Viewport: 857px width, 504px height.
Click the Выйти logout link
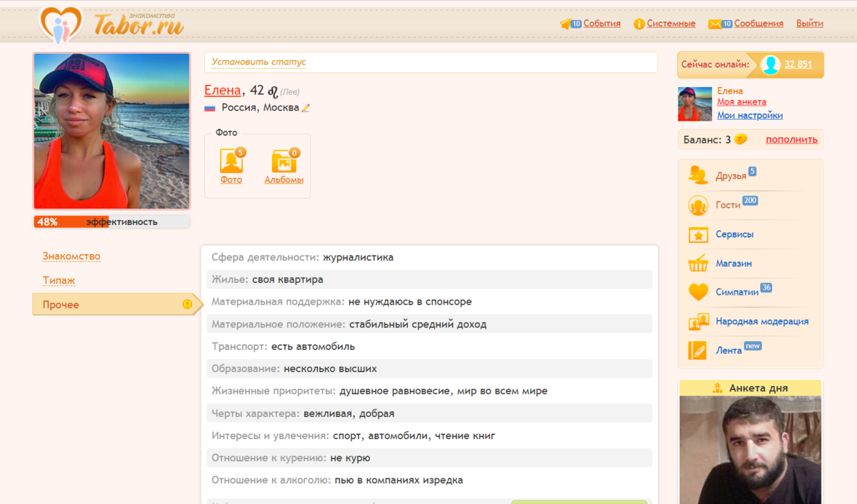click(x=810, y=24)
